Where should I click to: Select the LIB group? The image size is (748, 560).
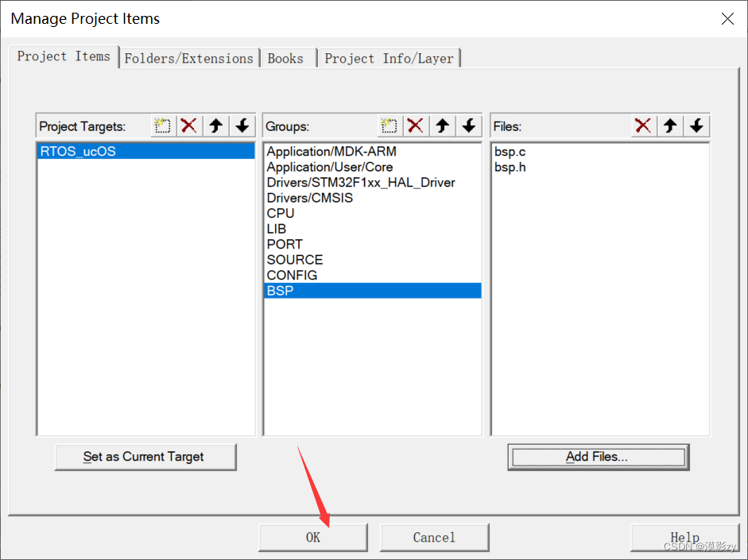coord(372,229)
